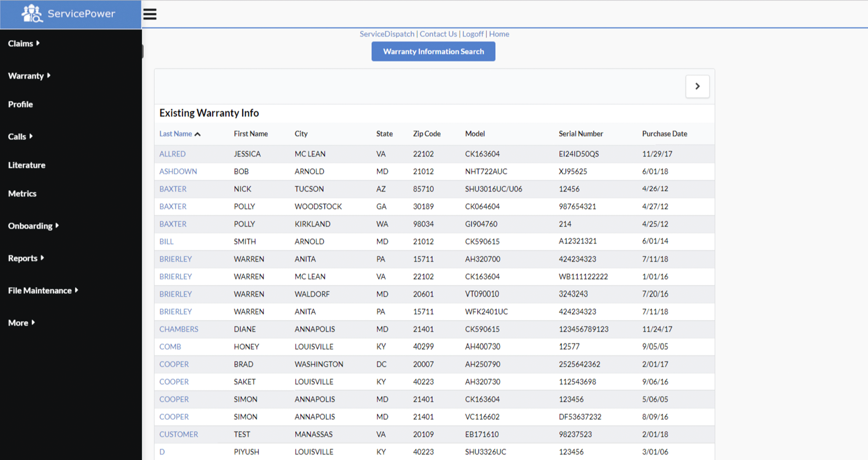
Task: Open BAXTER record for Tucson
Action: [172, 189]
